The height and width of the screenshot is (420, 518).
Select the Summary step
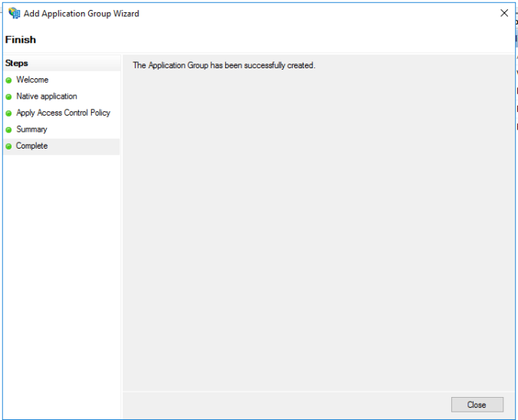pyautogui.click(x=31, y=130)
